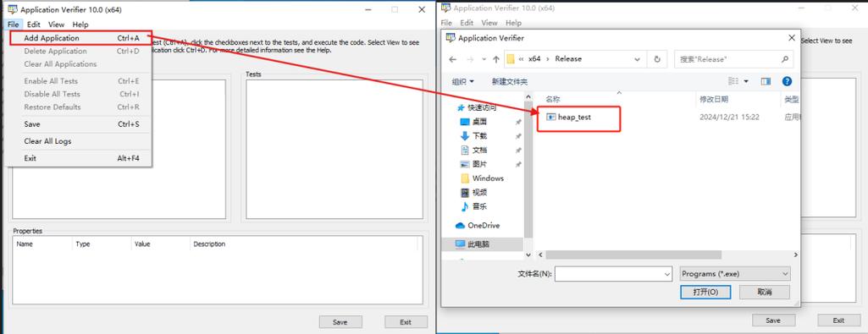This screenshot has width=868, height=334.
Task: Sort by 名称 name column header
Action: (553, 100)
